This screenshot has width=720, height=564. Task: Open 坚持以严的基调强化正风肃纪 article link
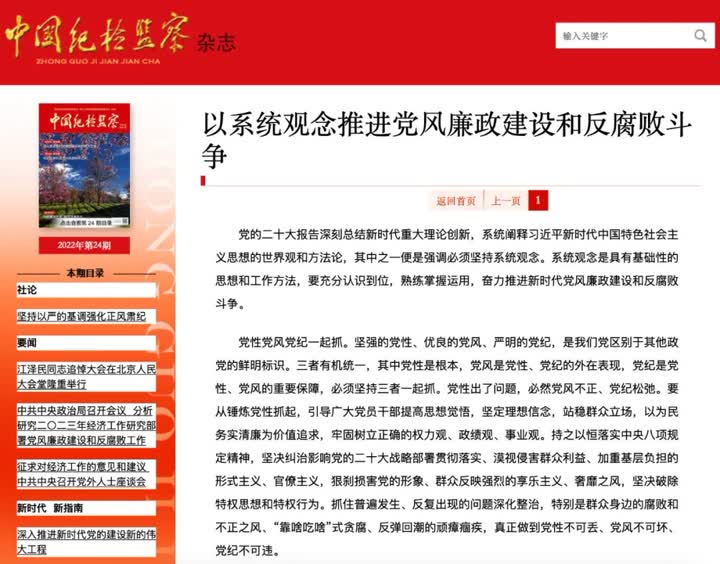click(81, 316)
